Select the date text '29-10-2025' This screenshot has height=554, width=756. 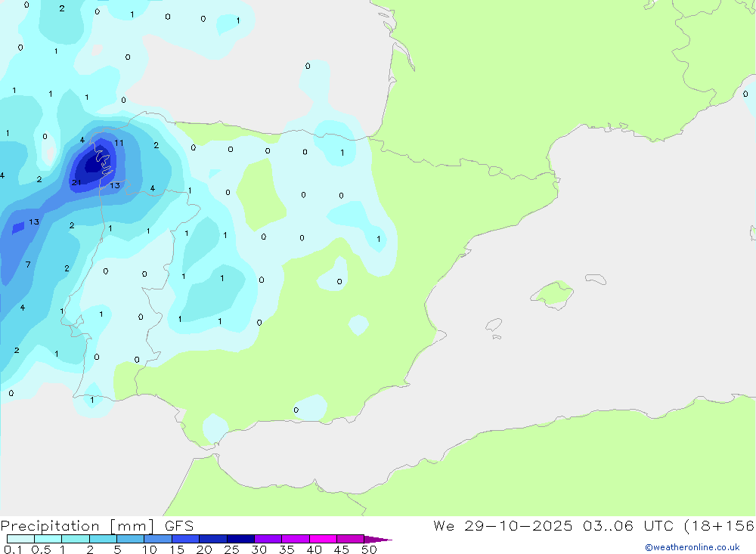click(519, 525)
